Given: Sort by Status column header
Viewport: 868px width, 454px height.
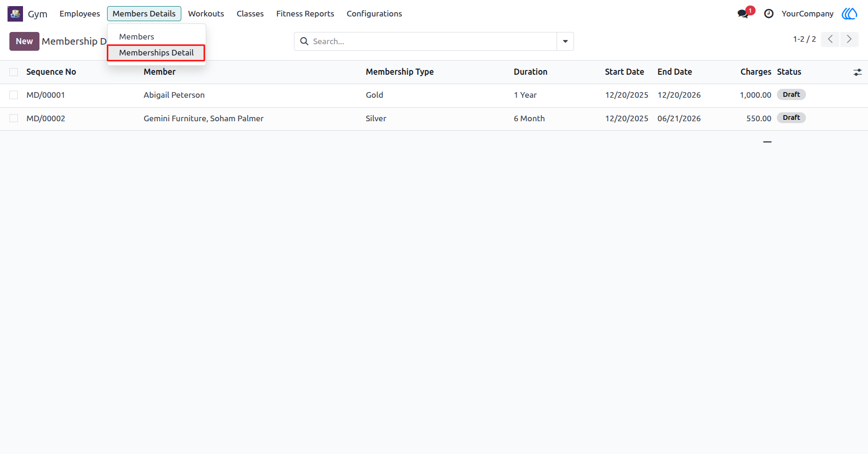Looking at the screenshot, I should [789, 72].
